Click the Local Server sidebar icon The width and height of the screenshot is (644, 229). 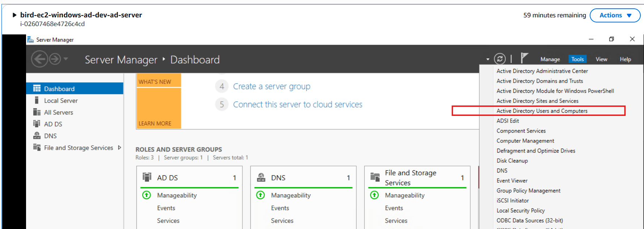coord(37,100)
